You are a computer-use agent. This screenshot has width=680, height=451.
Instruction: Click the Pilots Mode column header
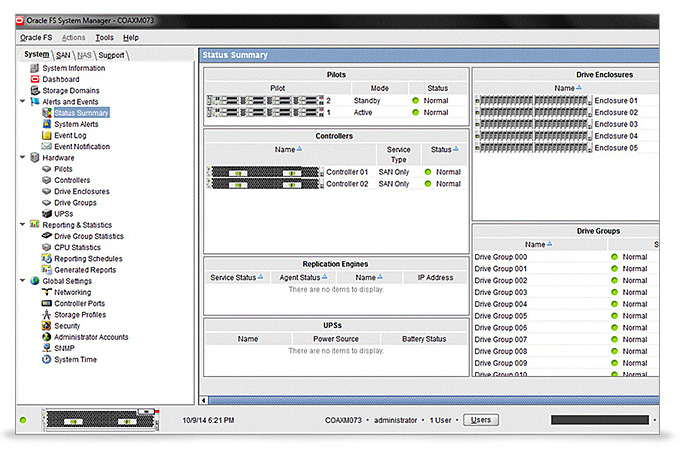(379, 88)
